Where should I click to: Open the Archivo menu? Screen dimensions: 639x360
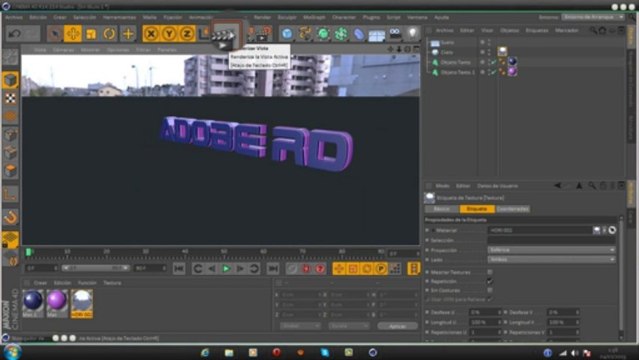pos(13,18)
